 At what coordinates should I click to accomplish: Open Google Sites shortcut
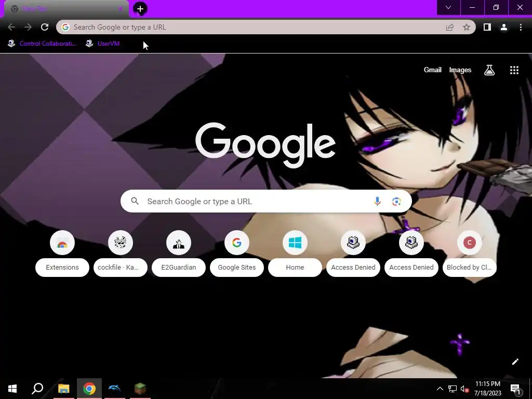coord(237,254)
